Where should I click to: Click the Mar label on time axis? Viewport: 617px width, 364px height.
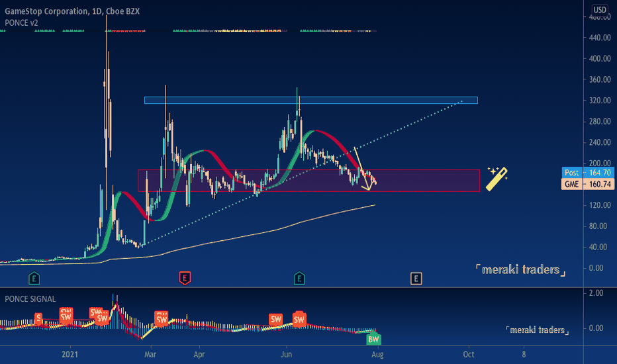pos(150,354)
